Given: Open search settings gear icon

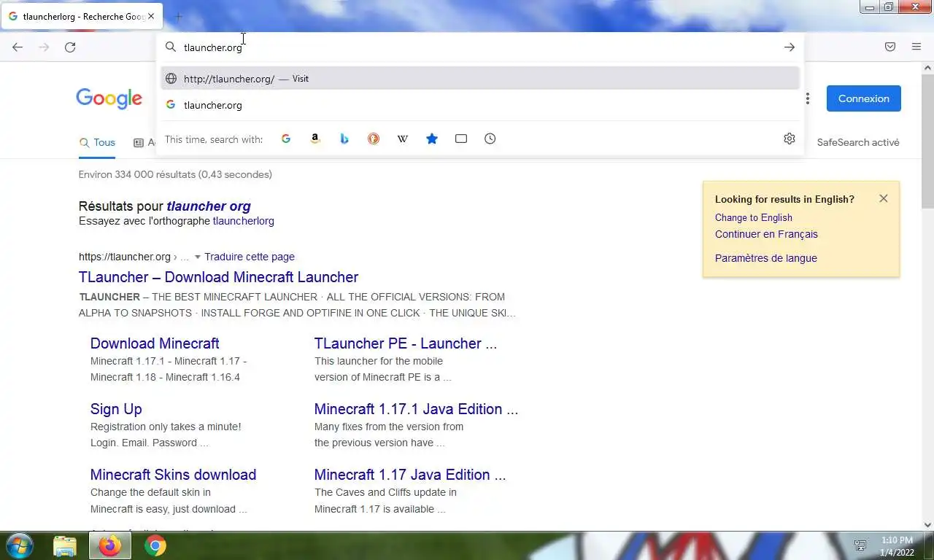Looking at the screenshot, I should (790, 139).
